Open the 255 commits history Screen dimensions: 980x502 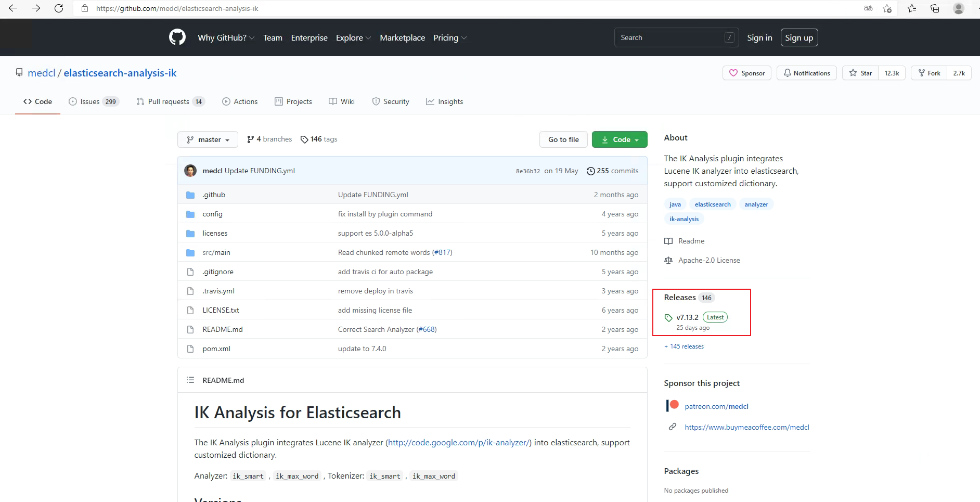tap(612, 171)
